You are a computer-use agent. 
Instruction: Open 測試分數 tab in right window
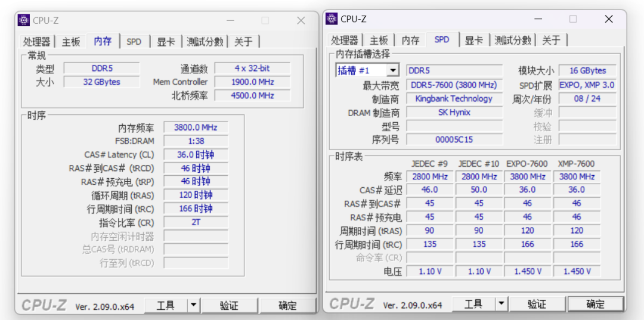click(x=513, y=40)
